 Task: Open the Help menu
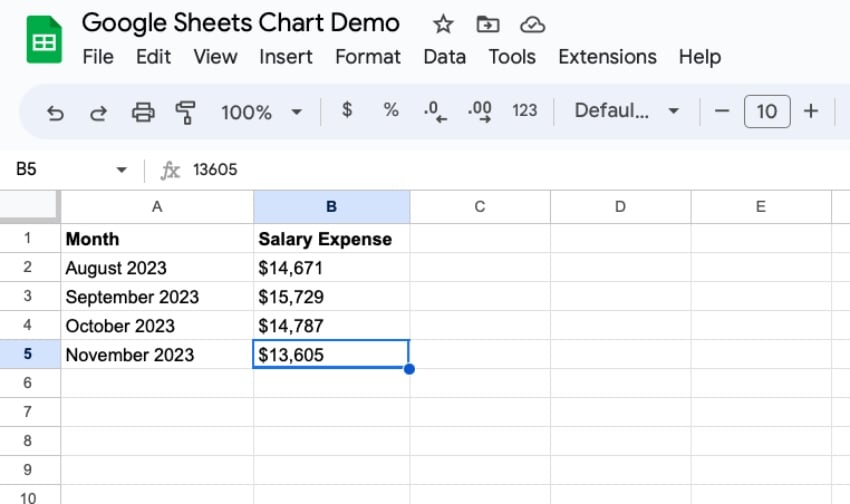700,57
